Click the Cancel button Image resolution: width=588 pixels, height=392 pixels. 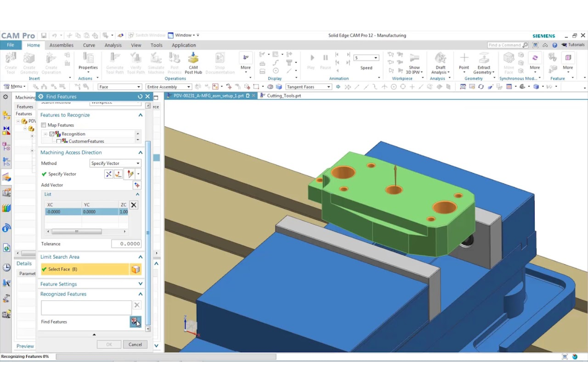tap(135, 345)
